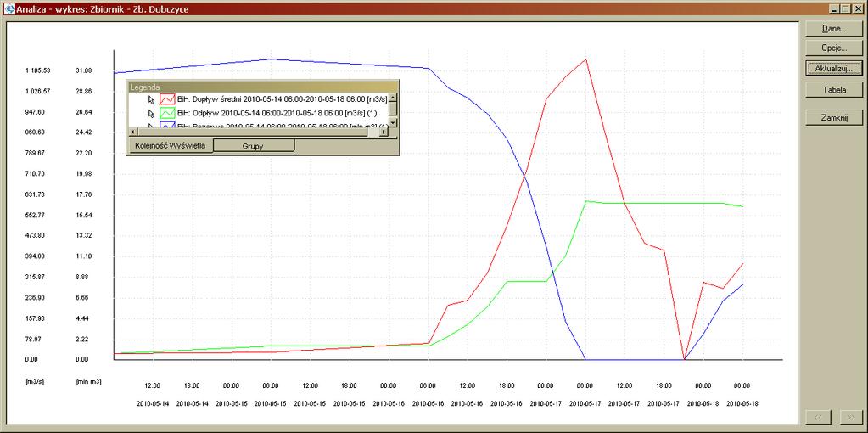Screen dimensions: 868x433
Task: Click legend horizontal scrollbar right arrow
Action: [x=384, y=132]
